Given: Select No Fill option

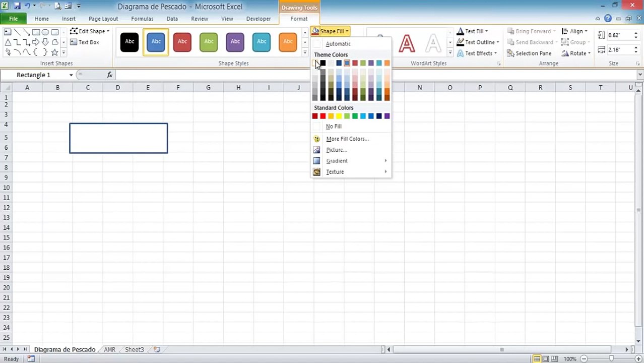Looking at the screenshot, I should click(351, 127).
